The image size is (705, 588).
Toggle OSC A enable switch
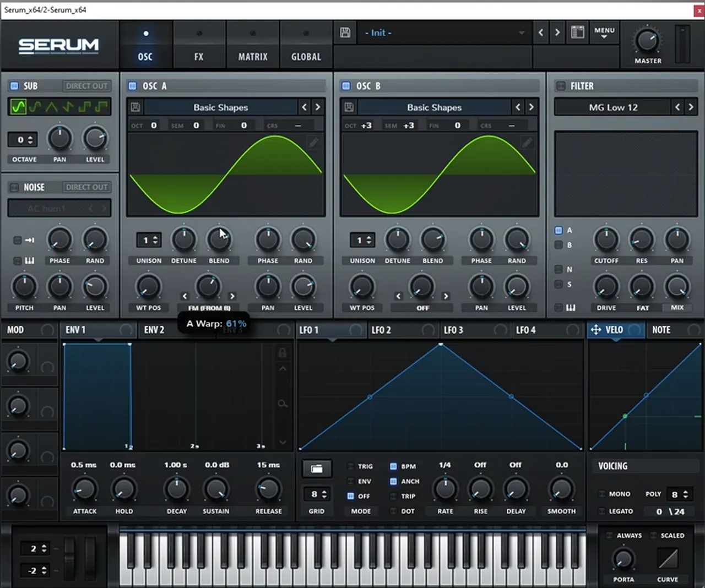(x=132, y=86)
